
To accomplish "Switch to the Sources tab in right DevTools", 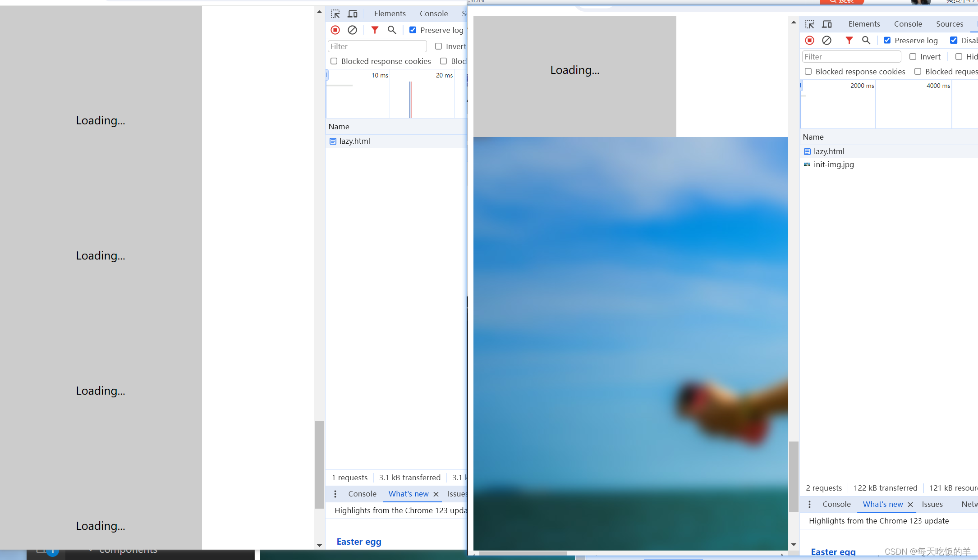I will [x=950, y=23].
